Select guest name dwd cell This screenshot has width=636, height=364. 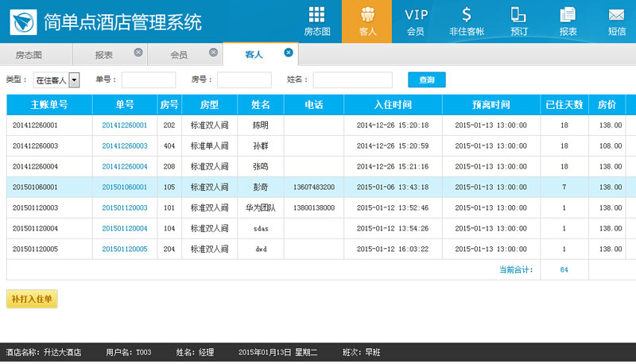click(x=261, y=250)
